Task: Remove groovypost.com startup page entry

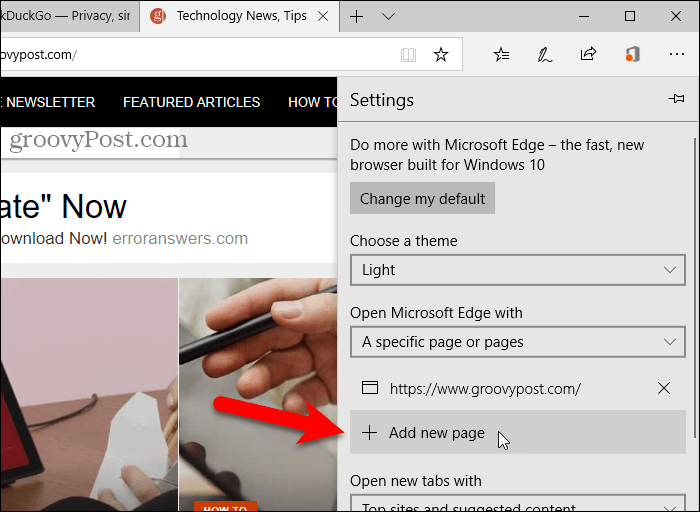Action: 664,388
